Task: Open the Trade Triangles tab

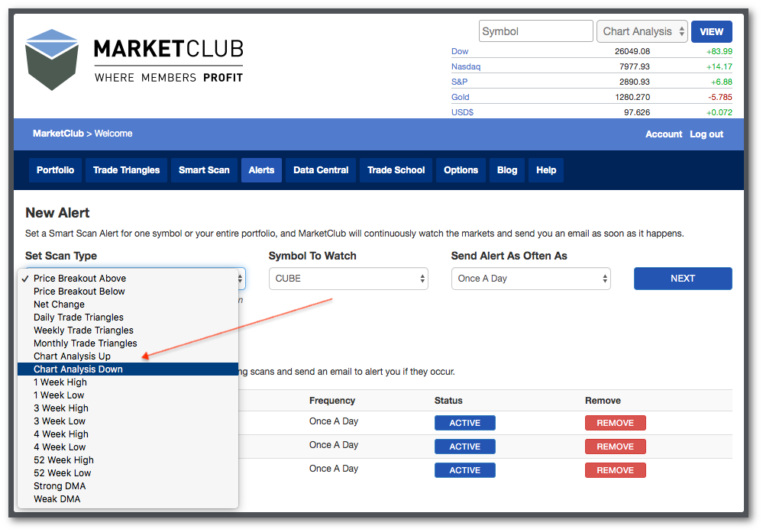Action: (127, 170)
